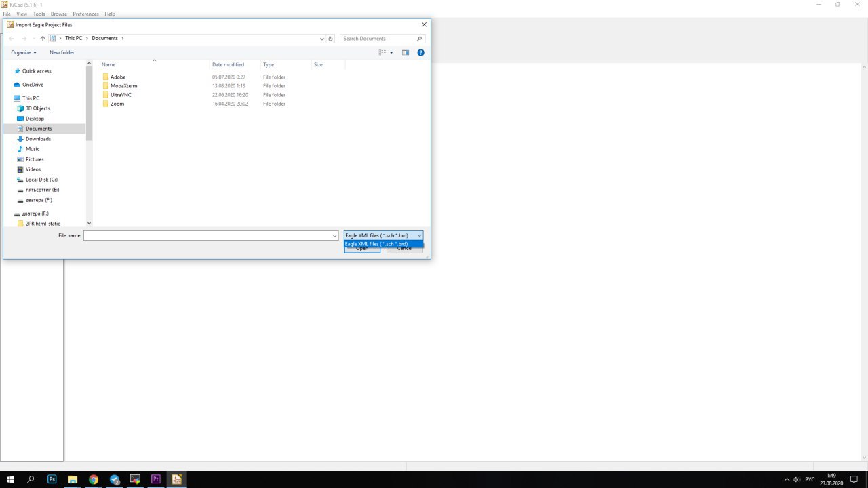Open Photoshop from the taskbar

pos(52,479)
